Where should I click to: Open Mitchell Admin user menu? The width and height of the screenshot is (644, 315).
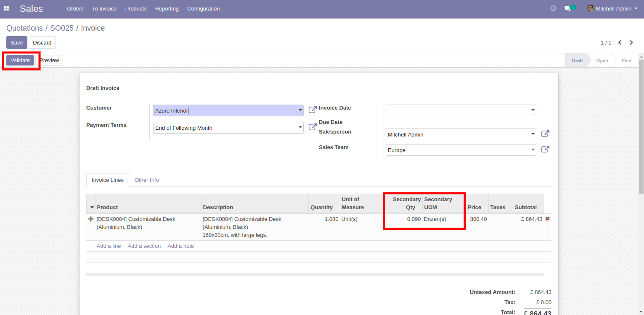tap(612, 8)
